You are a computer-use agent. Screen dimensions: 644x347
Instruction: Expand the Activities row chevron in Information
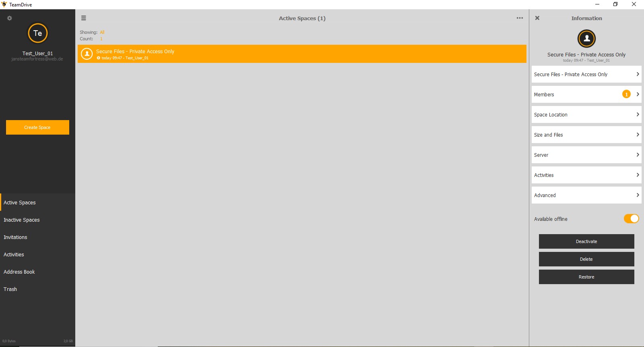(x=638, y=175)
